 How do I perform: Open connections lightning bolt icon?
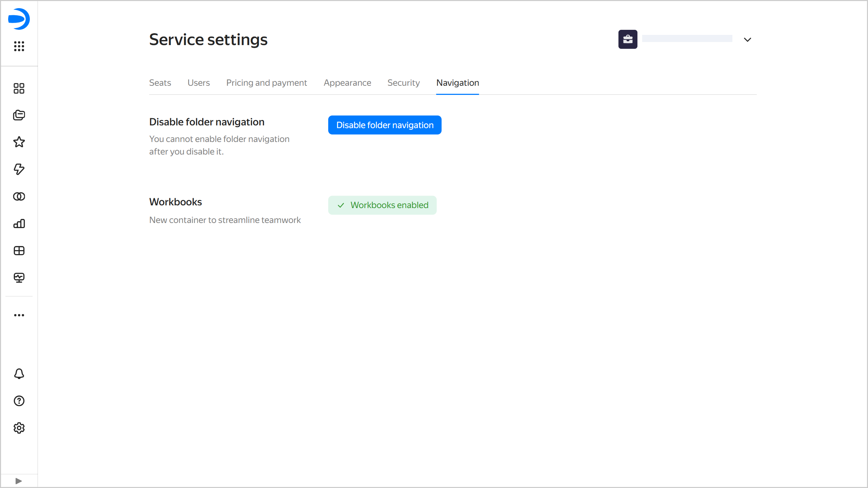[19, 169]
